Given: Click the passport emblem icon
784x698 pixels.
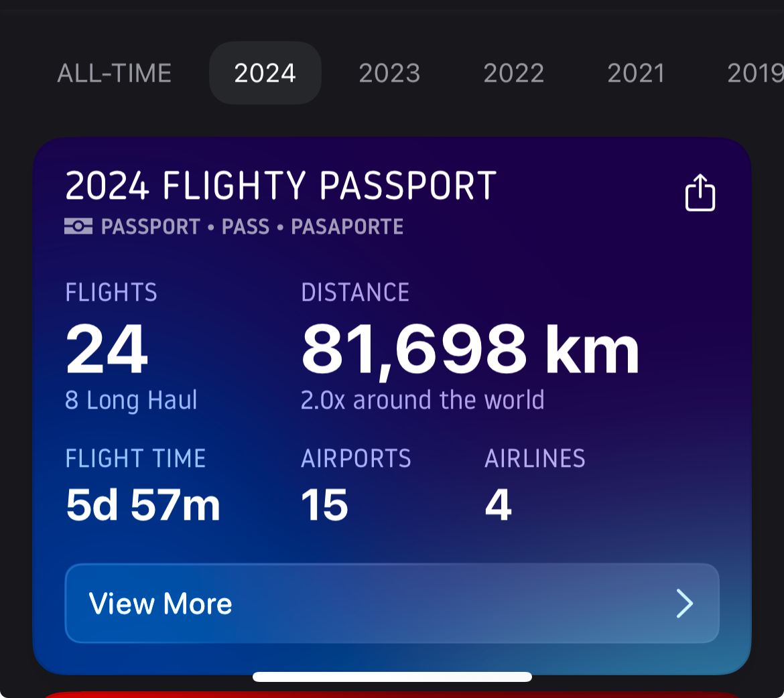Looking at the screenshot, I should 78,226.
